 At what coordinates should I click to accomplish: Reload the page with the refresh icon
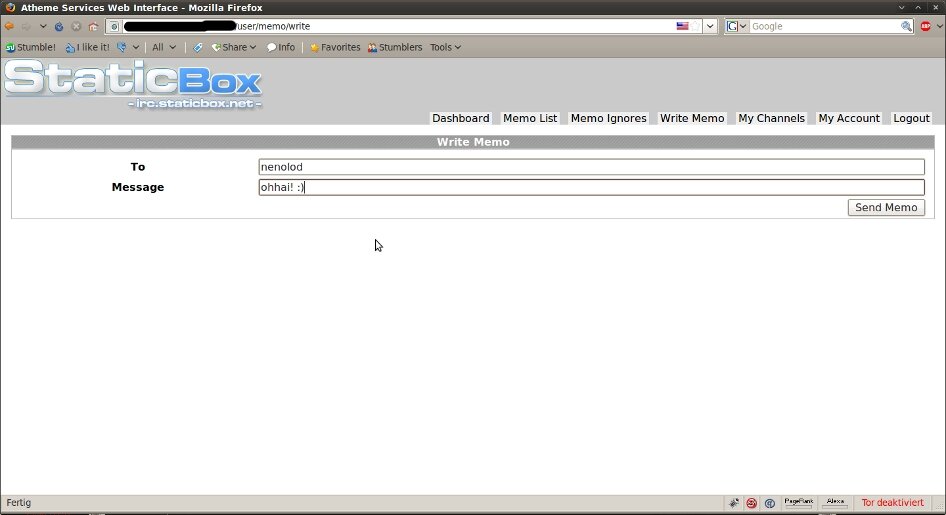click(x=59, y=26)
